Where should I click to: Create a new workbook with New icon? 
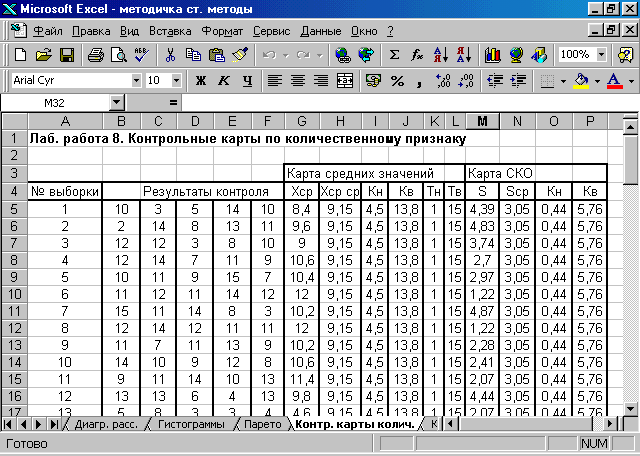coord(20,54)
